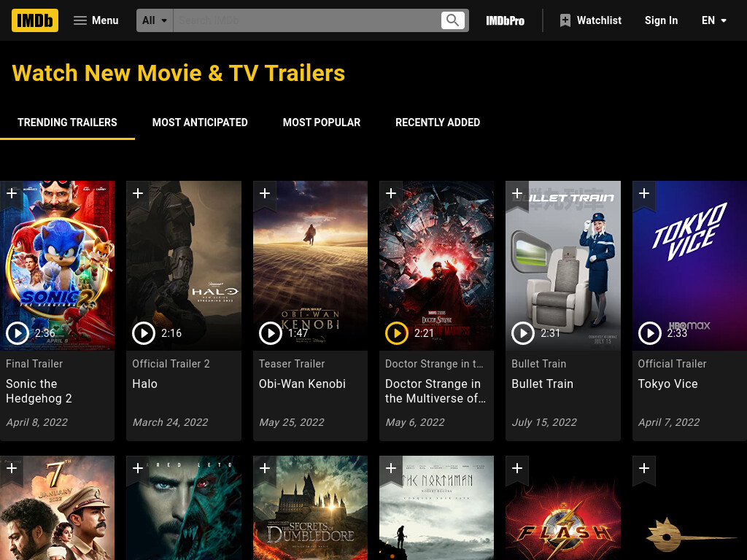Add Doctor Strange to watchlist
The width and height of the screenshot is (747, 560).
(391, 194)
